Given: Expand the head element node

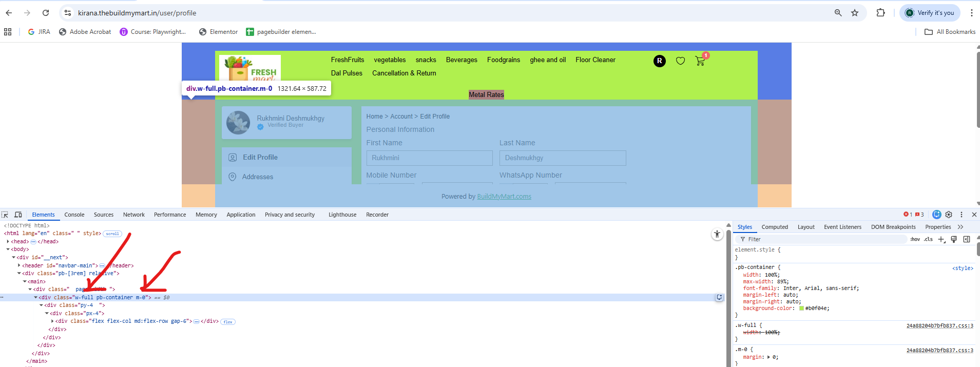Looking at the screenshot, I should tap(8, 241).
